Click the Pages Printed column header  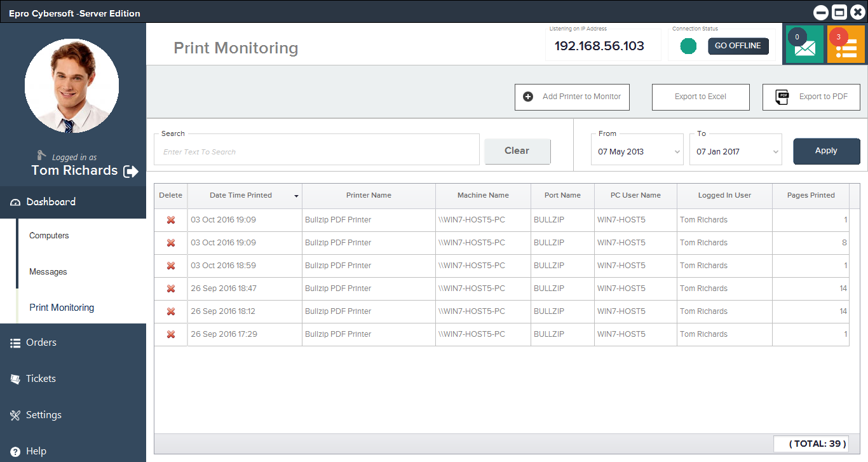pos(811,196)
